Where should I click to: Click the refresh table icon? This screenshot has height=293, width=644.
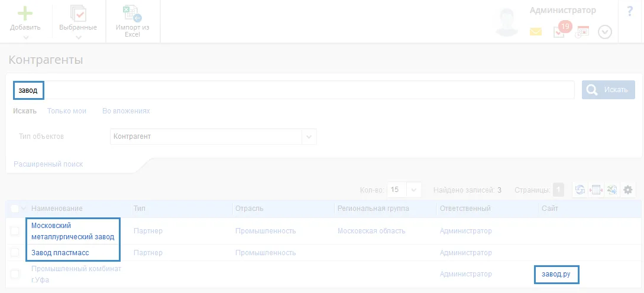tap(580, 190)
